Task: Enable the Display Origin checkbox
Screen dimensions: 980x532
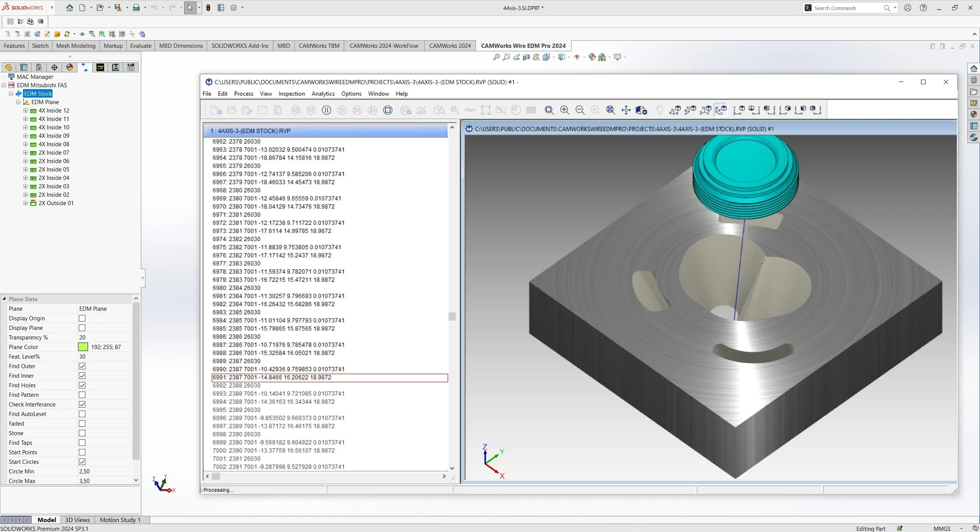Action: point(82,318)
